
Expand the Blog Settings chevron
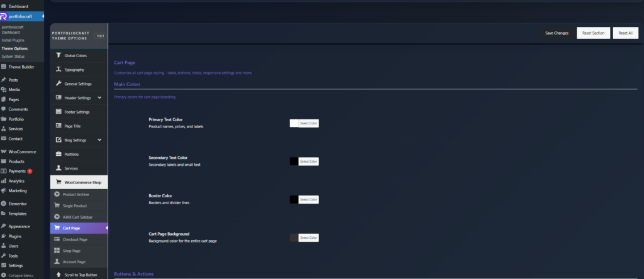coord(99,140)
